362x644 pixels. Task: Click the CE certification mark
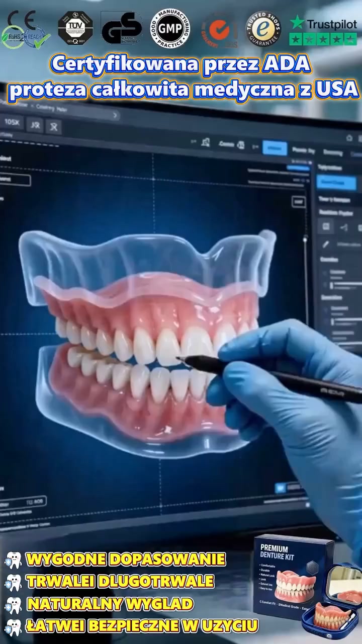pos(21,19)
